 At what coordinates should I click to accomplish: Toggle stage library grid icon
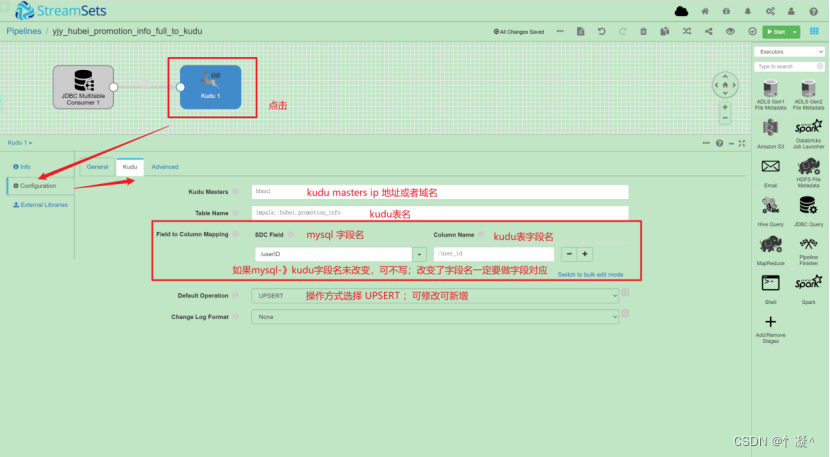(x=814, y=31)
